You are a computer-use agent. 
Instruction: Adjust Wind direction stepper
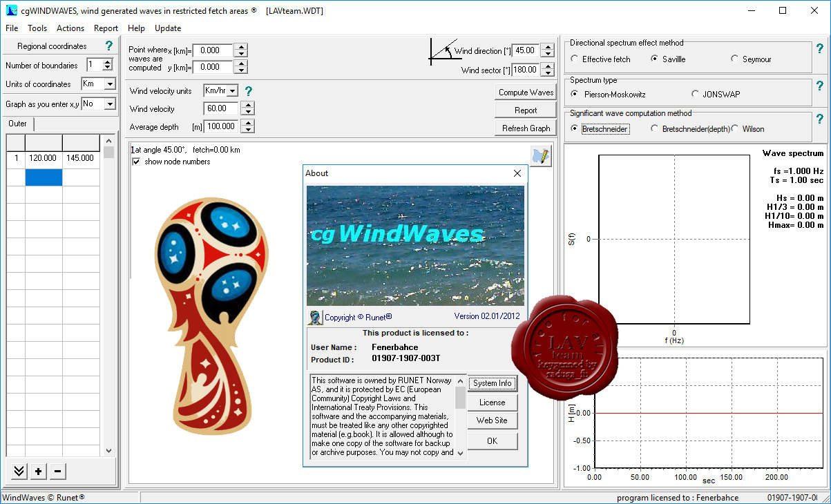548,50
